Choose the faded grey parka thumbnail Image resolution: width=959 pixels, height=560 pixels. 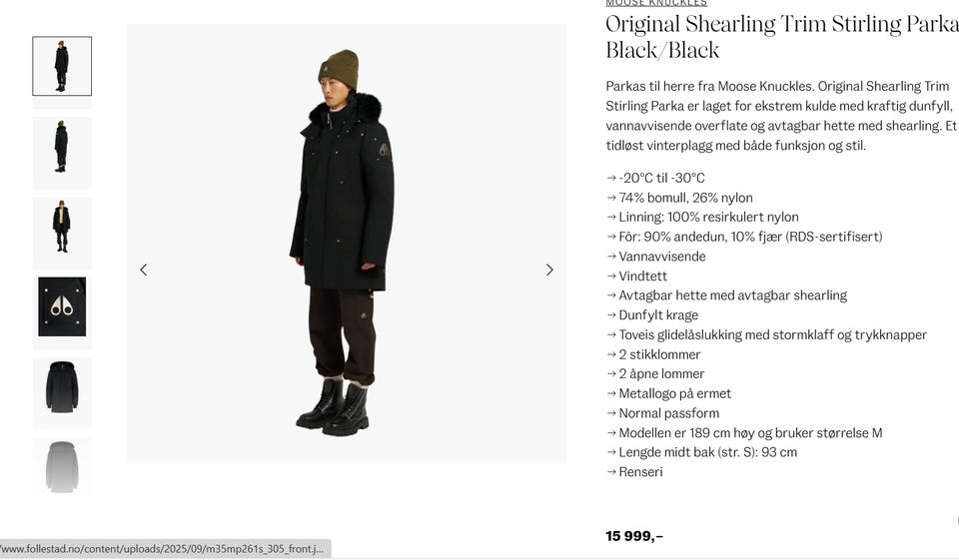point(62,468)
